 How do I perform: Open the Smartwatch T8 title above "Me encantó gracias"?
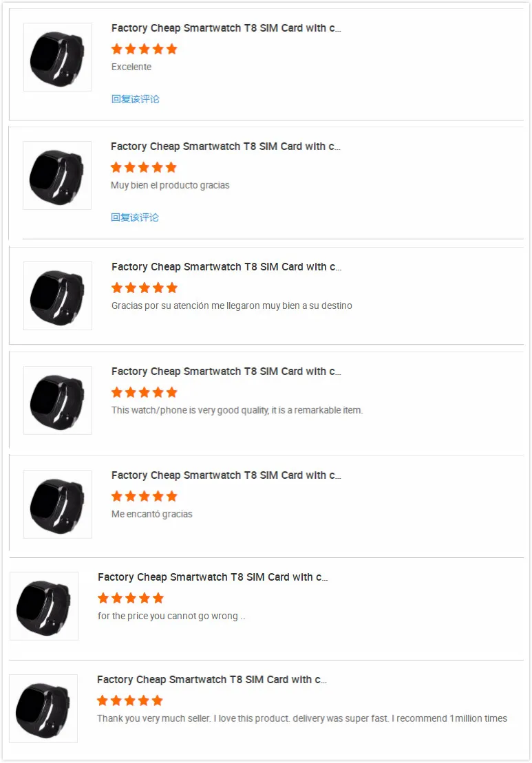click(x=226, y=475)
